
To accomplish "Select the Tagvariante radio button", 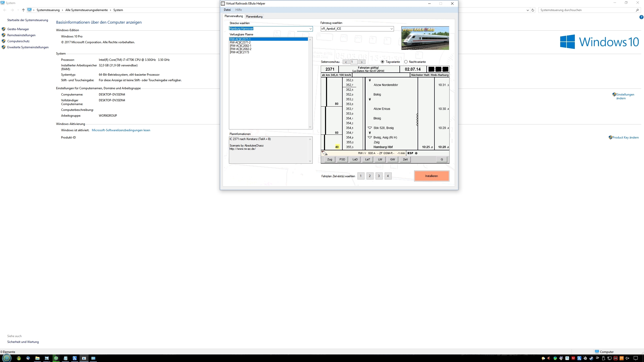I will click(382, 62).
